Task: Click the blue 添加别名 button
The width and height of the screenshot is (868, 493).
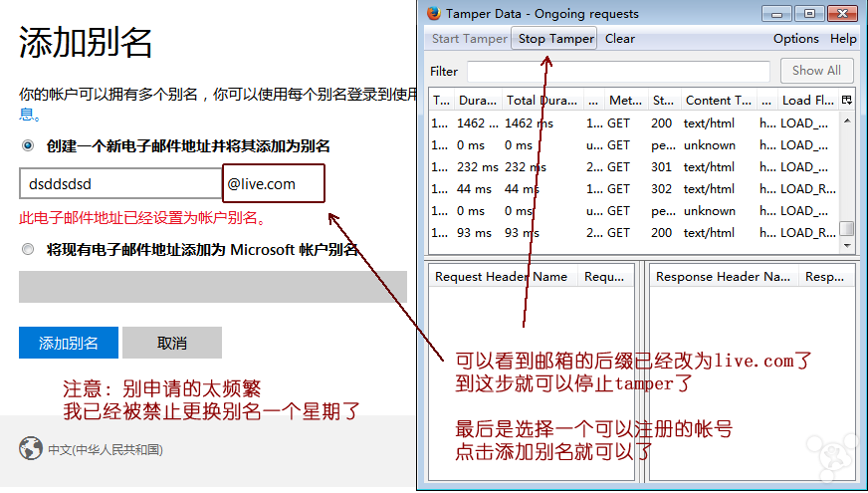Action: tap(69, 343)
